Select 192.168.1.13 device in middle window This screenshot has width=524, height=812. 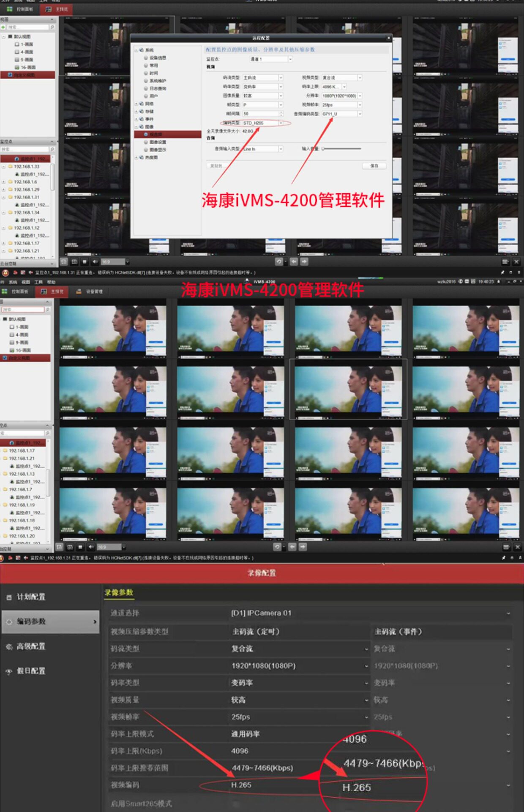(x=21, y=474)
